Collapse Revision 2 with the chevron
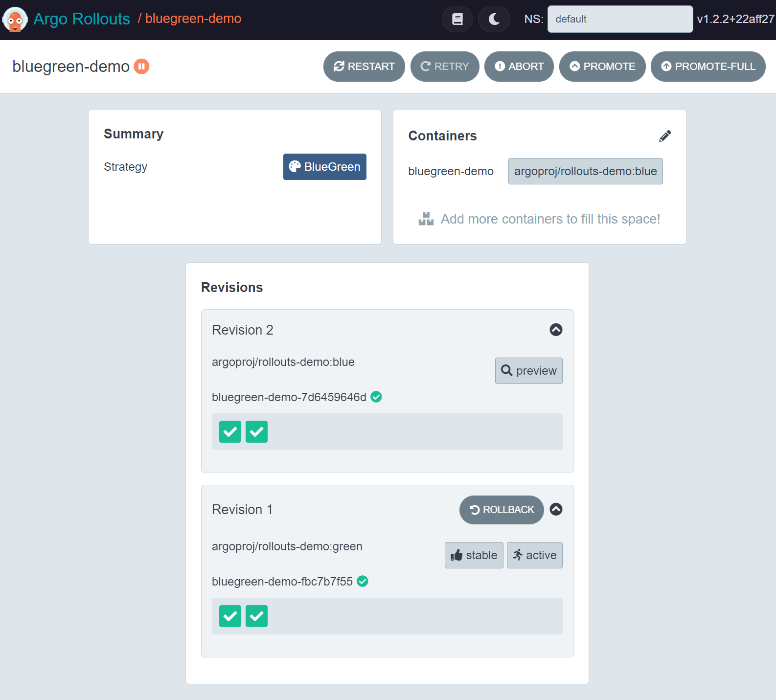The width and height of the screenshot is (776, 700). 556,330
